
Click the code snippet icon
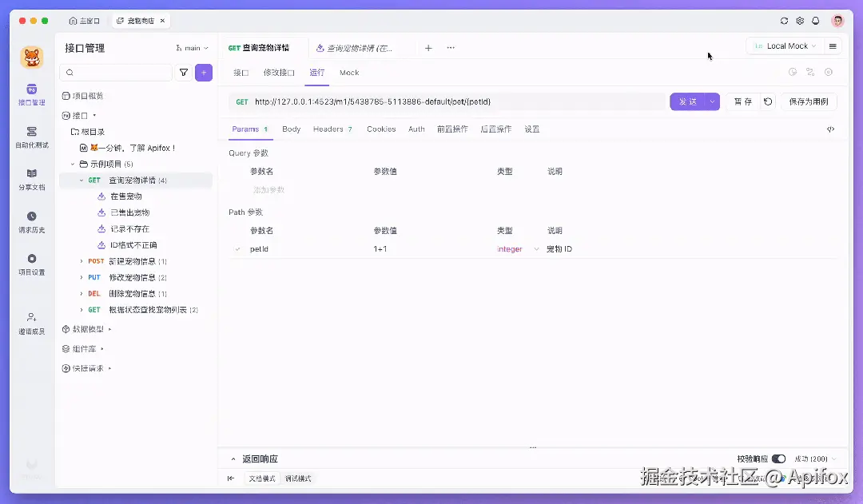tap(830, 129)
